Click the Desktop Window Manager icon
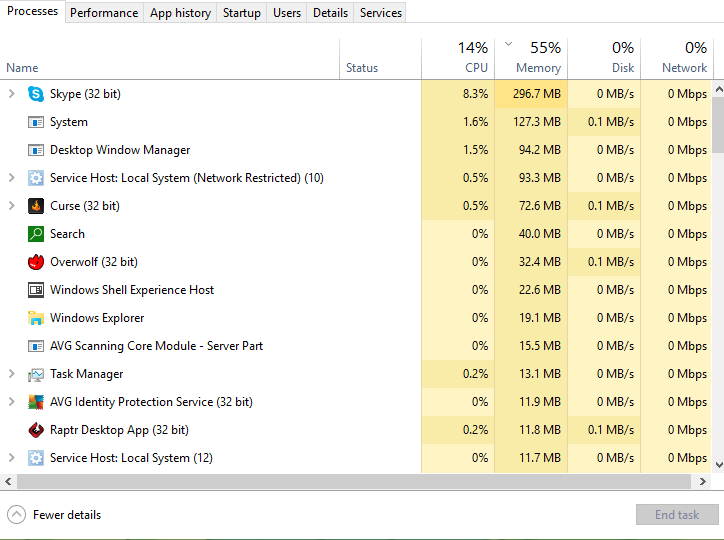Image resolution: width=724 pixels, height=540 pixels. [x=36, y=150]
